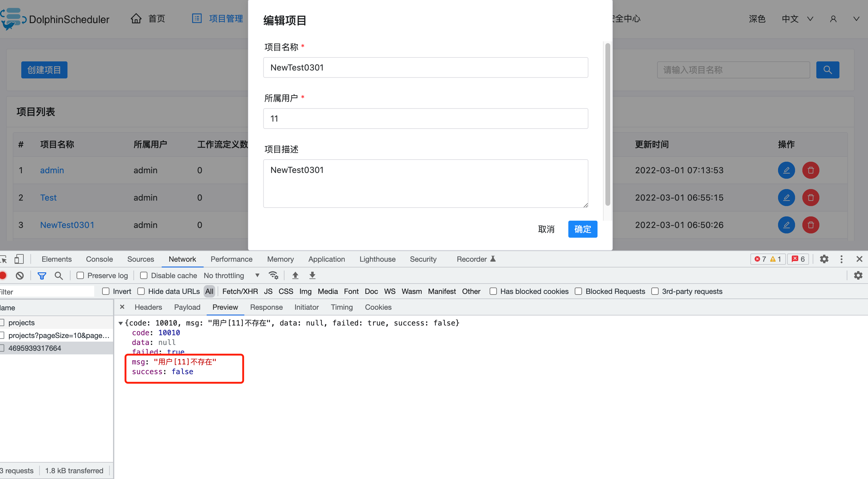Collapse the JSON response root node
The width and height of the screenshot is (868, 479).
tap(120, 322)
